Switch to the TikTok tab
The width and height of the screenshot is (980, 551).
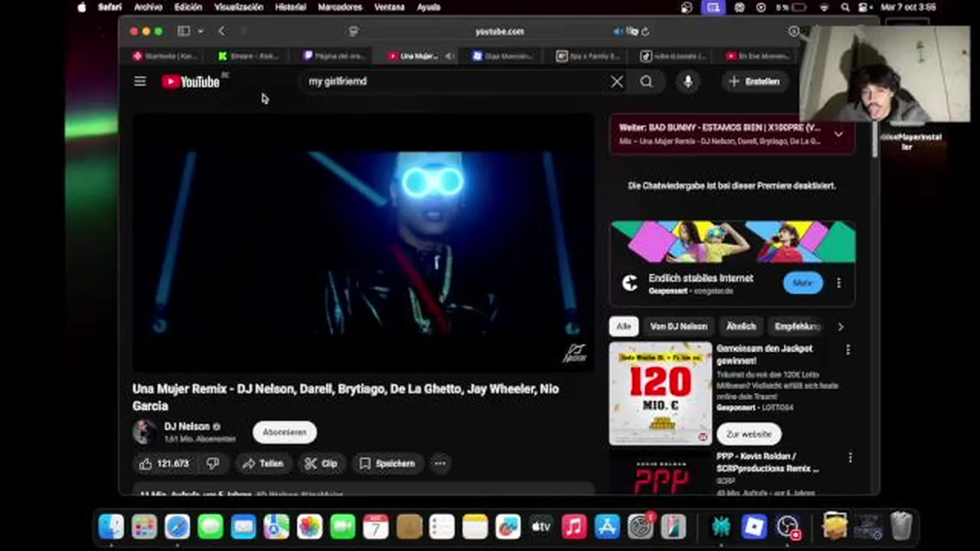(672, 56)
